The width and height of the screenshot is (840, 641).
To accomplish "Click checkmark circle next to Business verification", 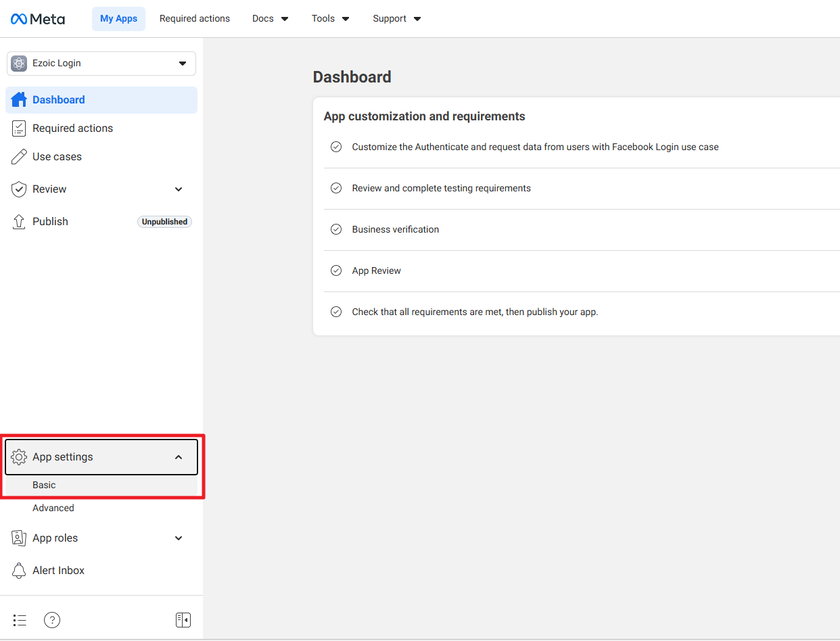I will pyautogui.click(x=336, y=229).
